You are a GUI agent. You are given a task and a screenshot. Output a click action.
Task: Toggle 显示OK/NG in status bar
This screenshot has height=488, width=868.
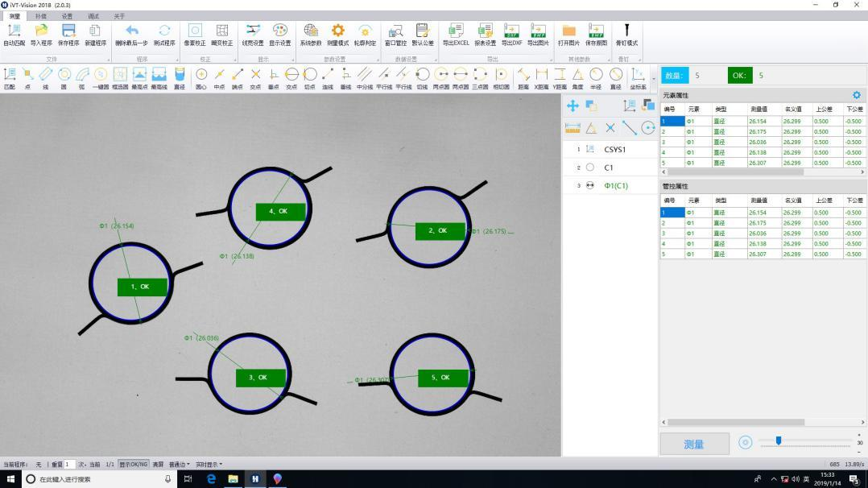coord(134,465)
